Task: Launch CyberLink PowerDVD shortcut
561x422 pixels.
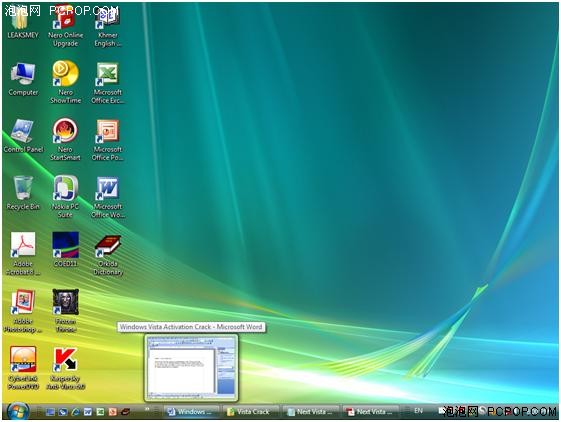Action: (x=23, y=368)
